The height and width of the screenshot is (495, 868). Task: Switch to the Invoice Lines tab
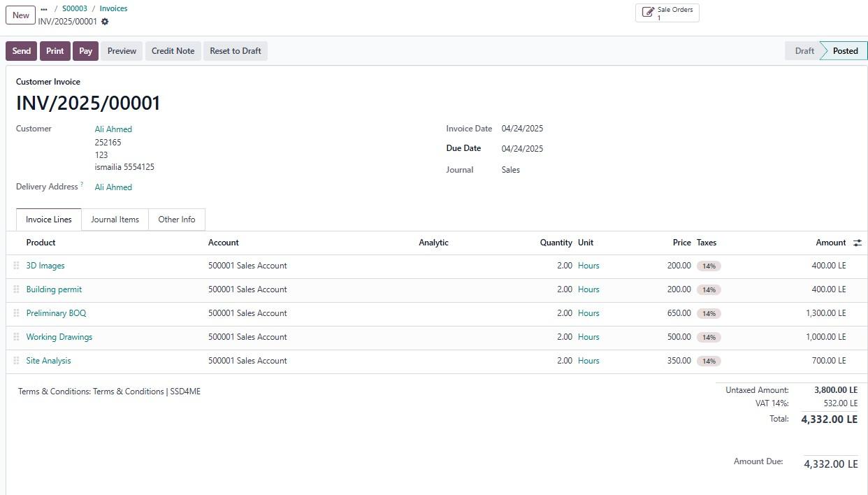[x=49, y=220]
